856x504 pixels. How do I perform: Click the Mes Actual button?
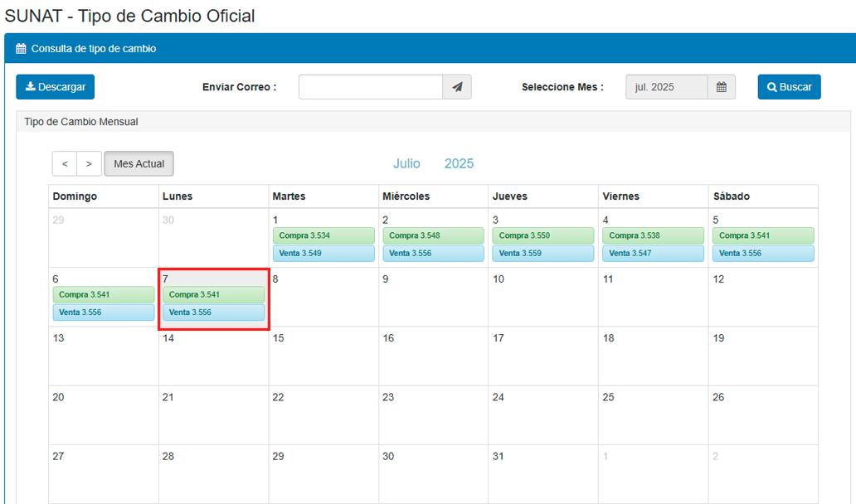pyautogui.click(x=139, y=163)
